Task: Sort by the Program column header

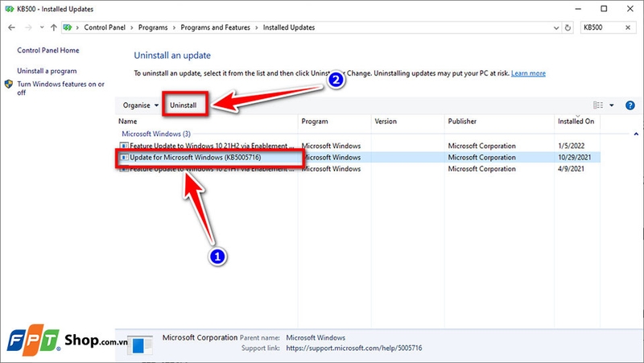Action: click(x=334, y=122)
